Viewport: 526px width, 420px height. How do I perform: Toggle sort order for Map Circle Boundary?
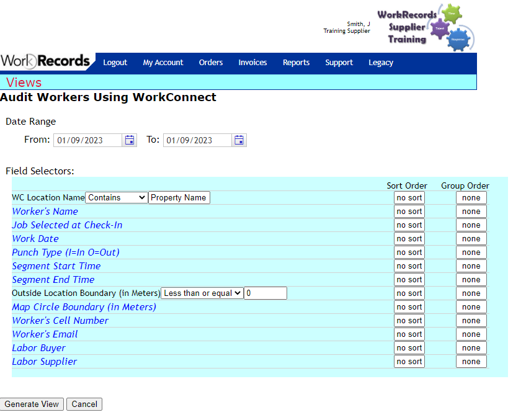(409, 307)
